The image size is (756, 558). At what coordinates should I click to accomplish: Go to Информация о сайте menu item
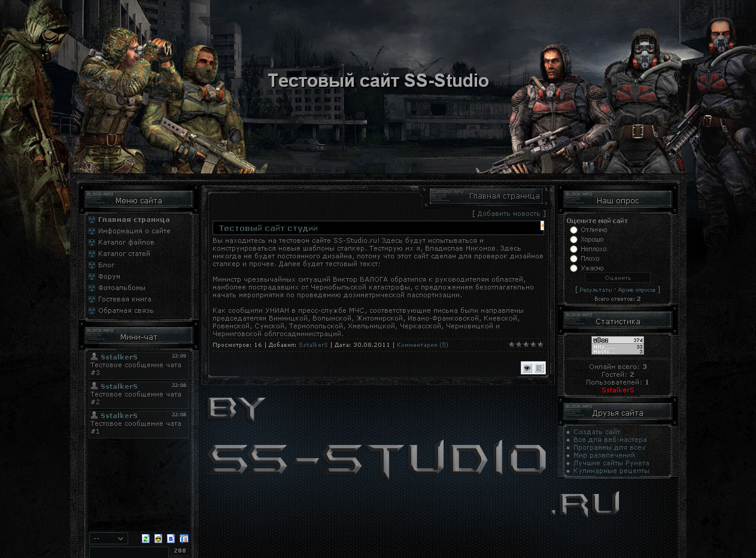click(134, 231)
